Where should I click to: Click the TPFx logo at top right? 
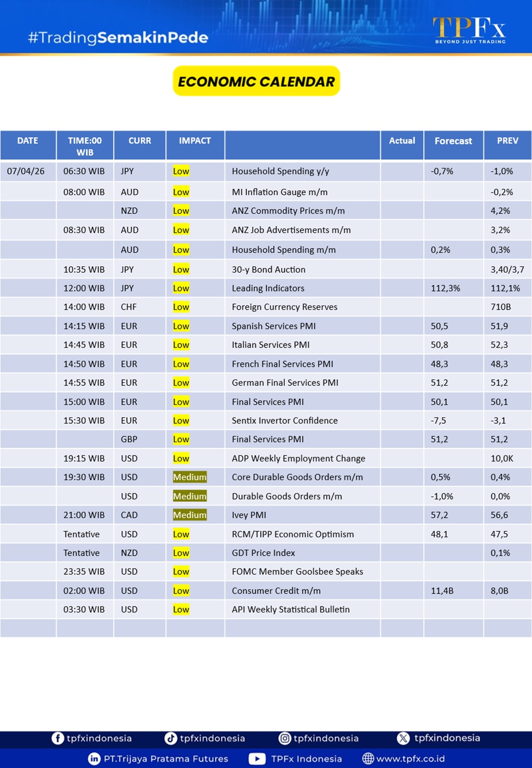(469, 30)
